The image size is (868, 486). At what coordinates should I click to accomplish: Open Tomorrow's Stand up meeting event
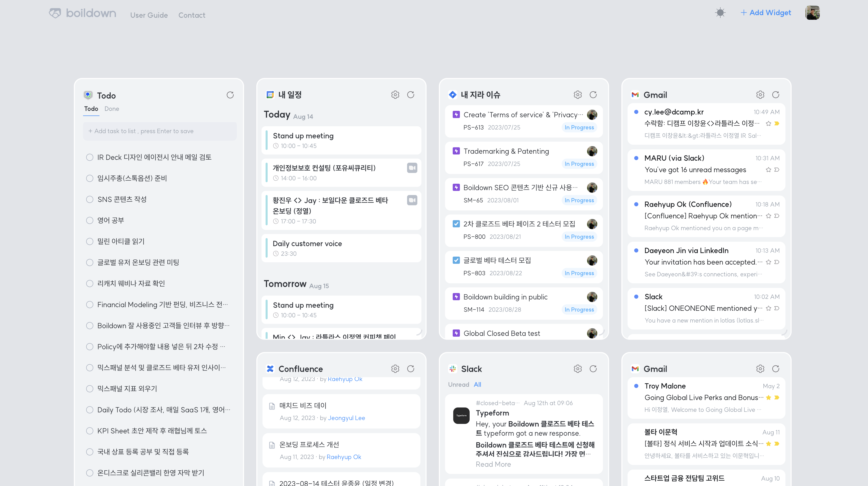[341, 310]
